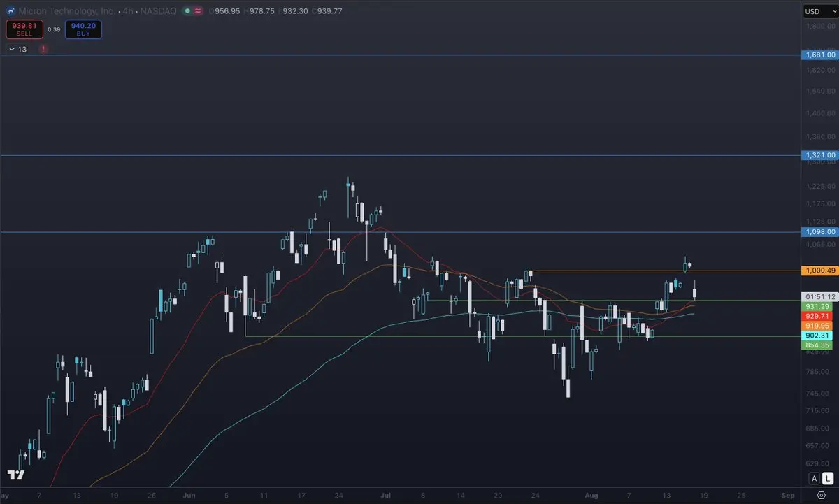Click the 940.20 BUY button
Image resolution: width=839 pixels, height=504 pixels.
pos(84,29)
